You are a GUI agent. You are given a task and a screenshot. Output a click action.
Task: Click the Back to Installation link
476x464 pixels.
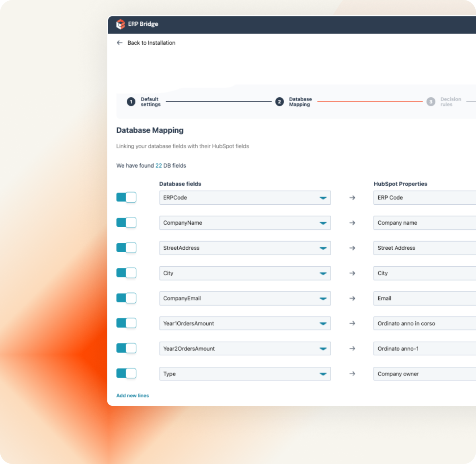click(x=151, y=43)
